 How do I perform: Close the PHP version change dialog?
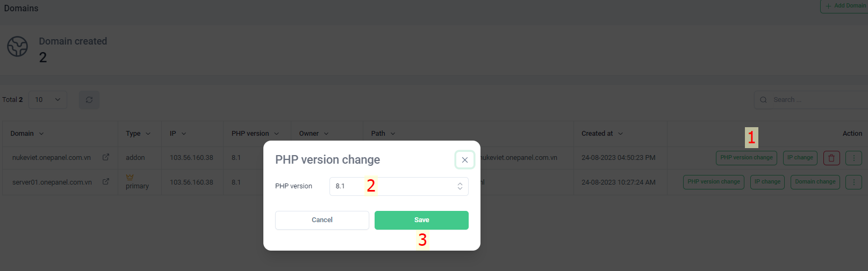click(465, 160)
